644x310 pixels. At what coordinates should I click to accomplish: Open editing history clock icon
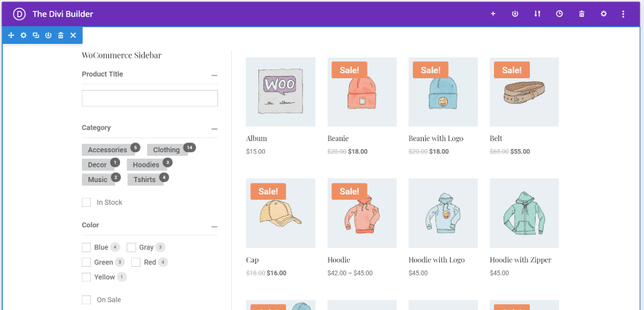[x=559, y=14]
